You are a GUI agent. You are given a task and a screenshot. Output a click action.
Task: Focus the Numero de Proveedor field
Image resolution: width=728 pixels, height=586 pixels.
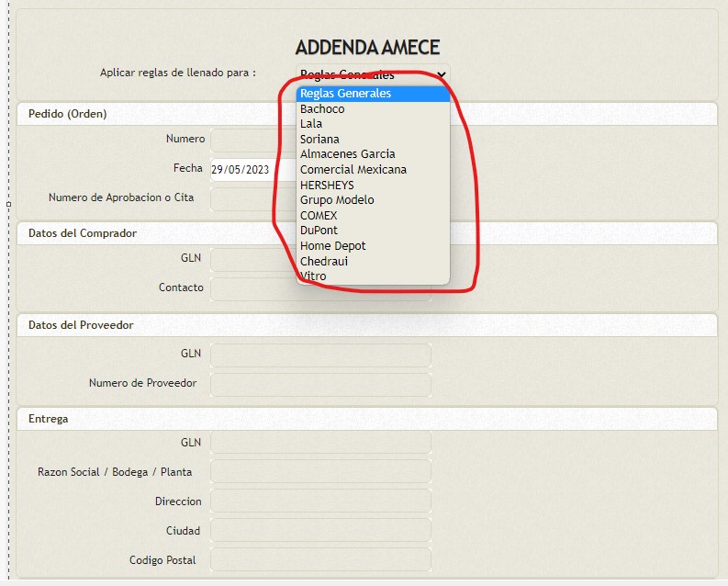[320, 385]
